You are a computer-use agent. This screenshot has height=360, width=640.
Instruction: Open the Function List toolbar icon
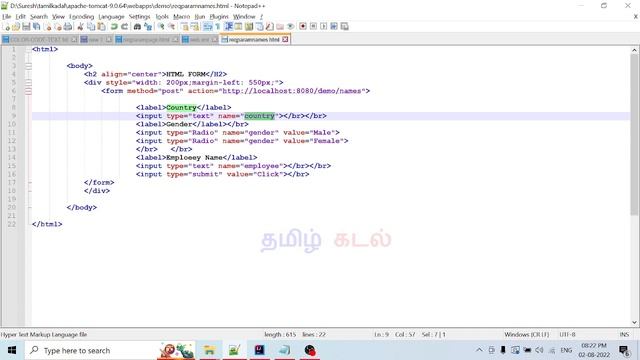coord(269,27)
